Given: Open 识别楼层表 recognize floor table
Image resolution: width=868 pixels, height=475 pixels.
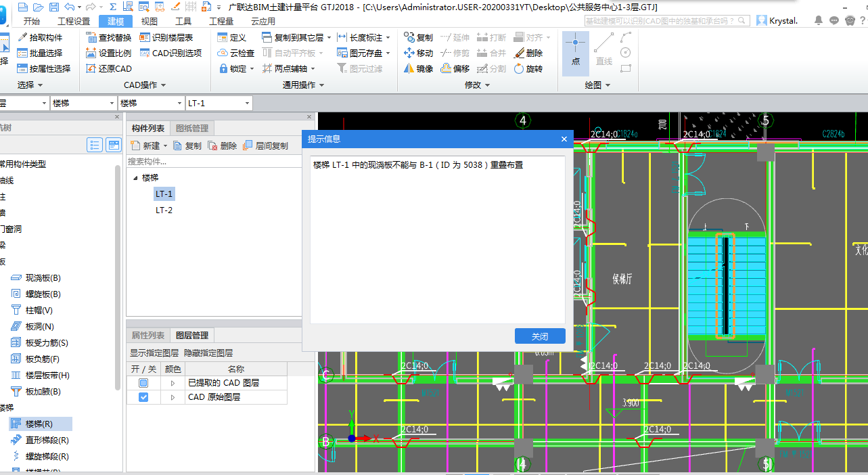Looking at the screenshot, I should [x=166, y=38].
